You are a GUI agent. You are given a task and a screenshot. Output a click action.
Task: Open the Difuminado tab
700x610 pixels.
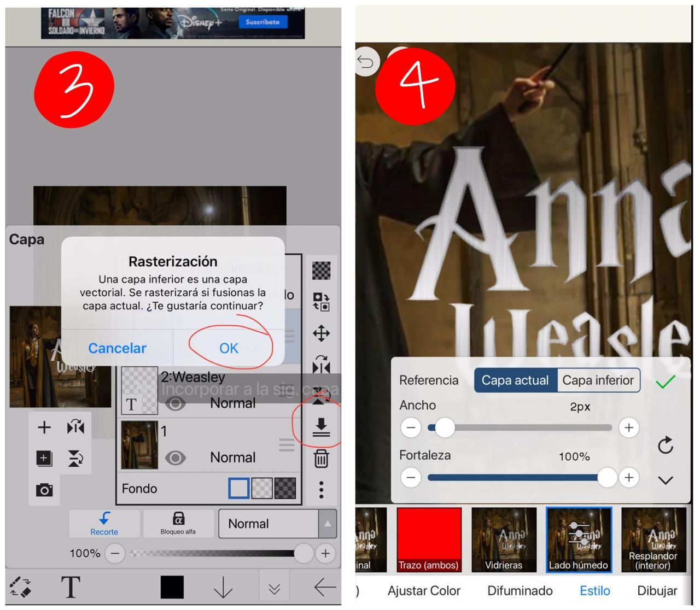pos(520,591)
